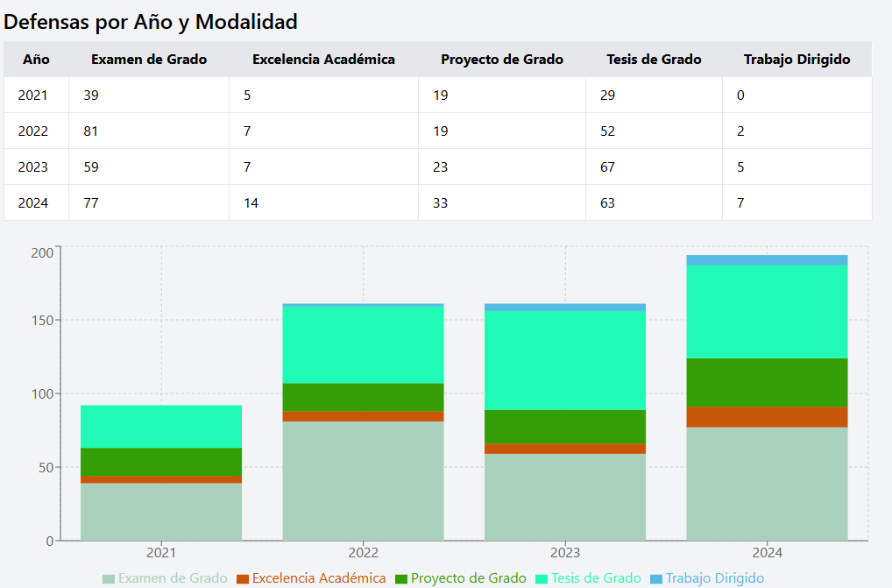The width and height of the screenshot is (892, 588).
Task: Click the Defensas por Año y Modalidad heading
Action: 150,22
